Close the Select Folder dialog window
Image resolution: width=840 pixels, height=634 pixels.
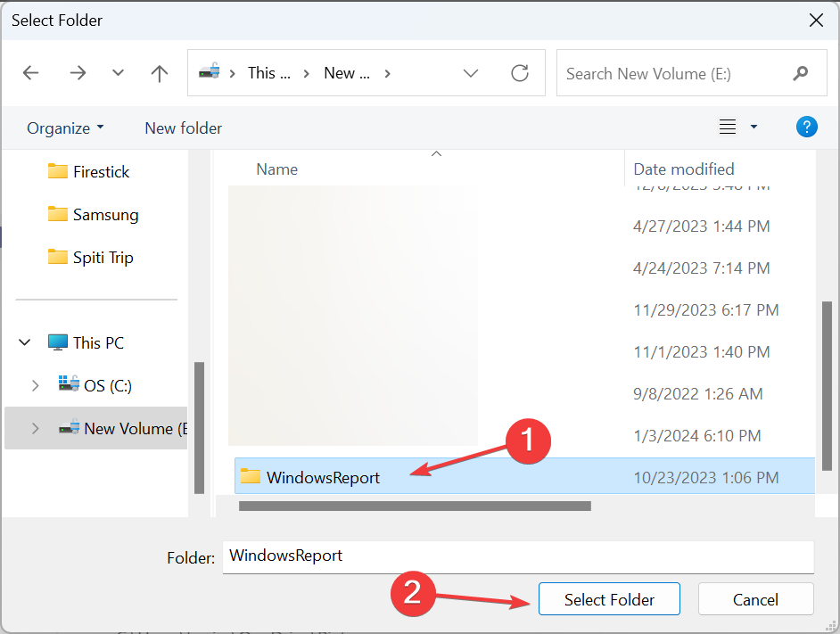pos(816,21)
